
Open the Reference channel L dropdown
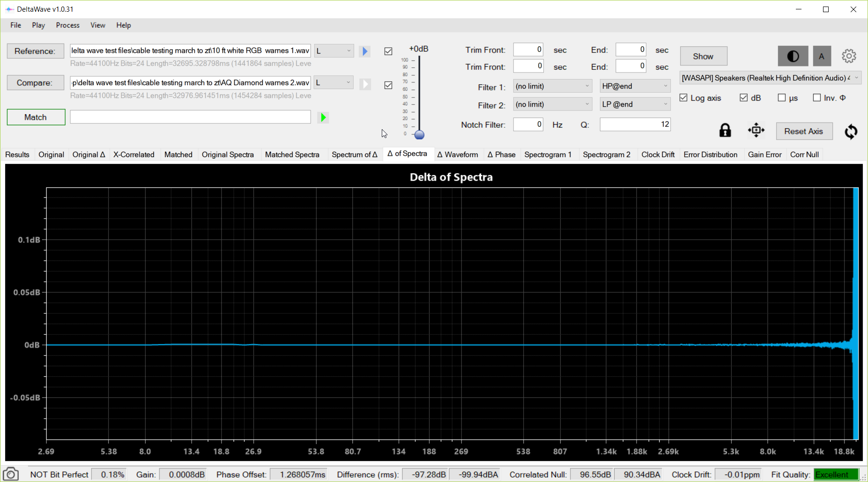(x=334, y=51)
